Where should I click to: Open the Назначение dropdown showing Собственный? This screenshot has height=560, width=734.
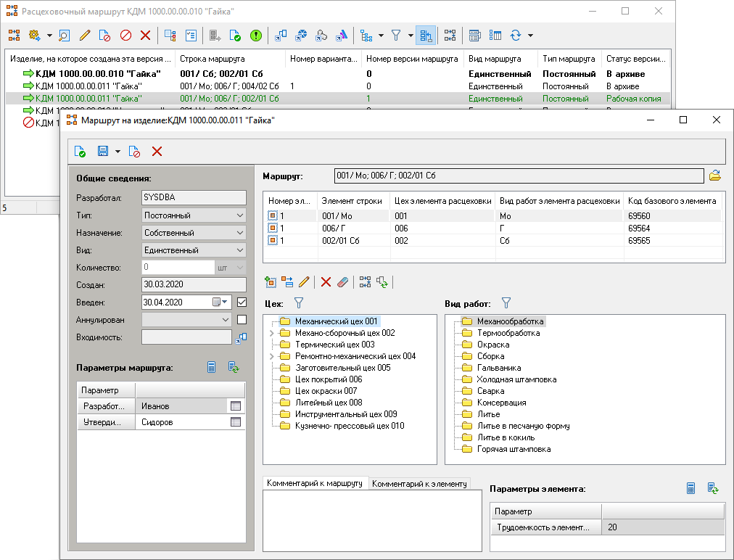240,233
